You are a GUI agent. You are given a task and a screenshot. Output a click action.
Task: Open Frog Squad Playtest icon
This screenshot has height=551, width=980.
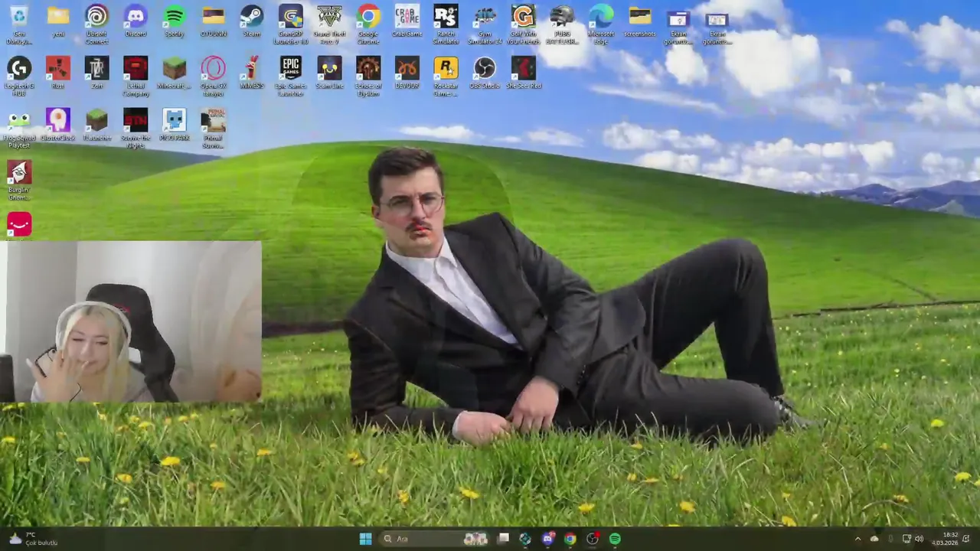(x=19, y=129)
